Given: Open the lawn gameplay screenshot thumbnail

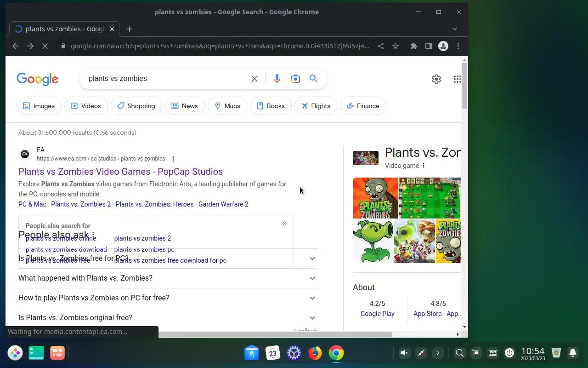Looking at the screenshot, I should pyautogui.click(x=430, y=198).
